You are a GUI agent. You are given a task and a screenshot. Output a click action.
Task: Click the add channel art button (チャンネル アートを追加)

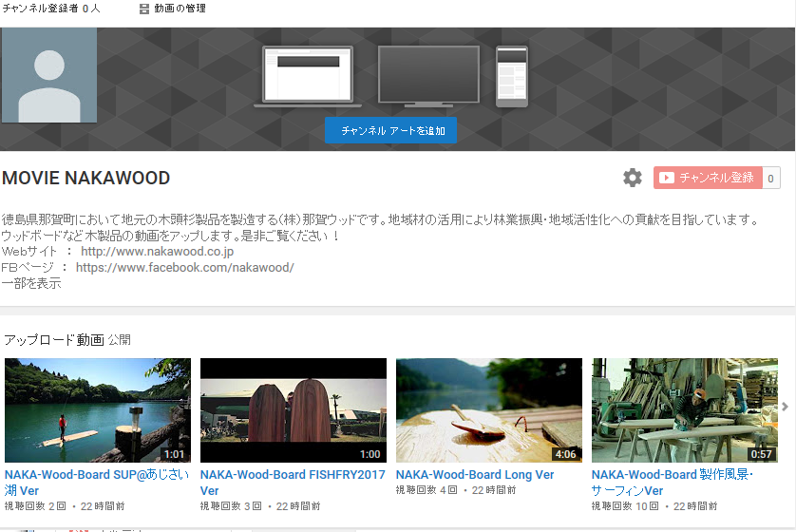[390, 130]
